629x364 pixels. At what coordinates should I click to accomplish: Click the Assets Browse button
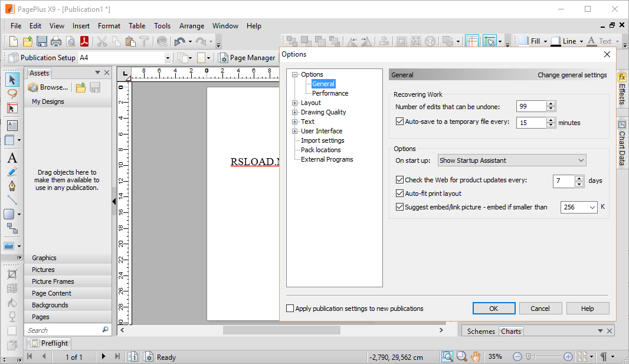point(48,87)
